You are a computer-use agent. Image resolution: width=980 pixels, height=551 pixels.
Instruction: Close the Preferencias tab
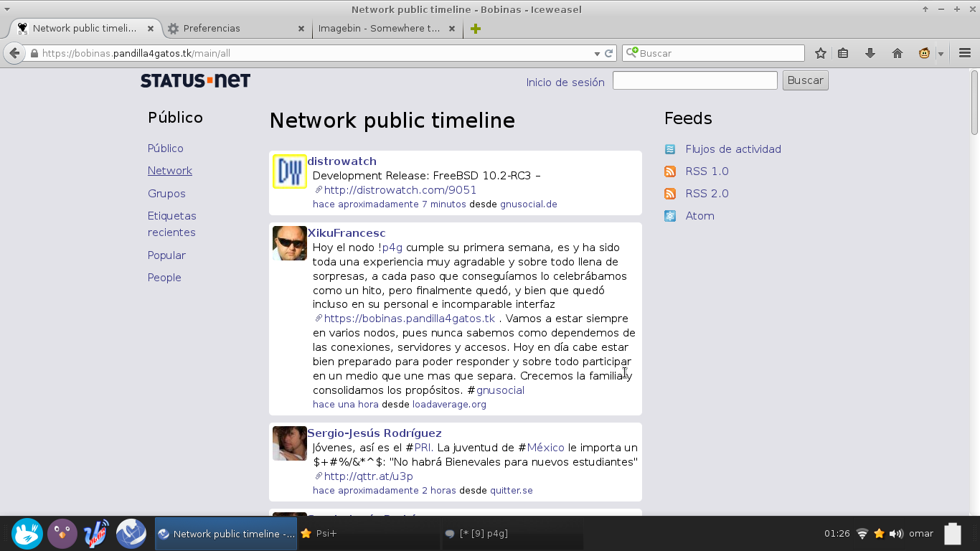(301, 29)
